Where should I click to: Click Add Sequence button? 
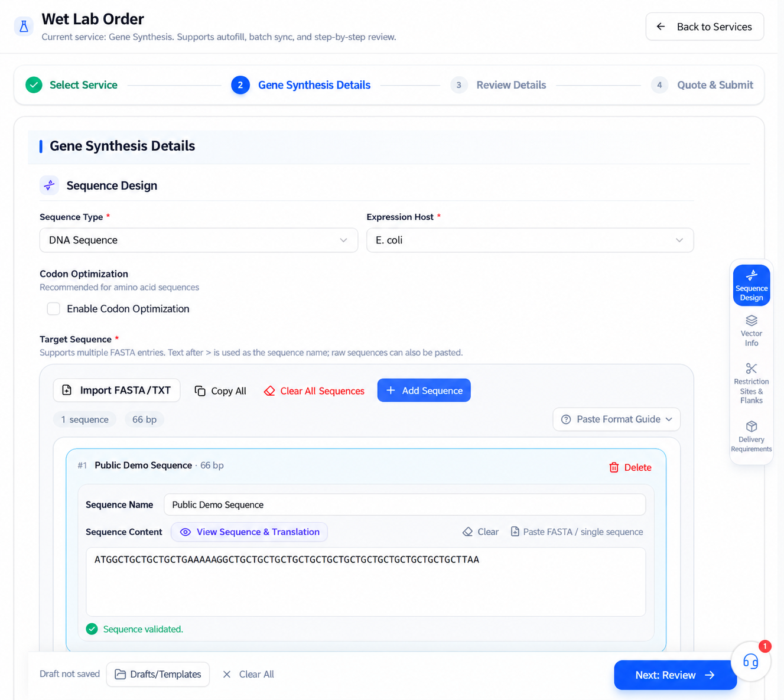pos(424,390)
